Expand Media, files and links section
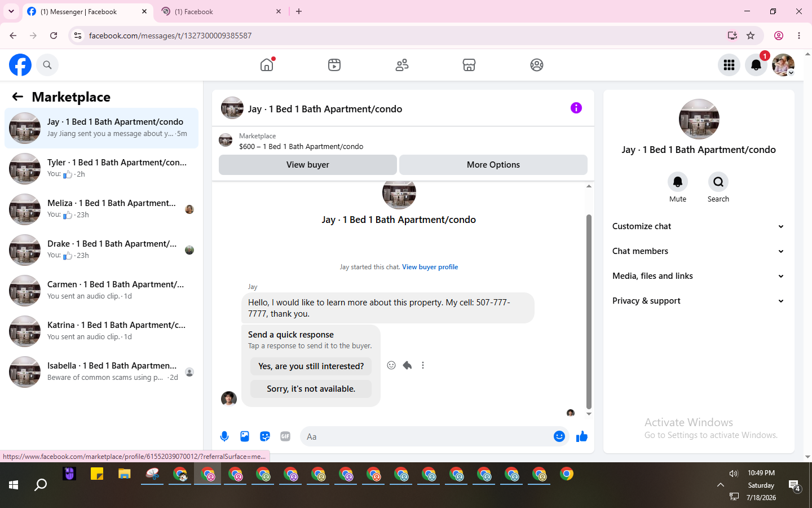Viewport: 812px width, 508px height. (699, 276)
